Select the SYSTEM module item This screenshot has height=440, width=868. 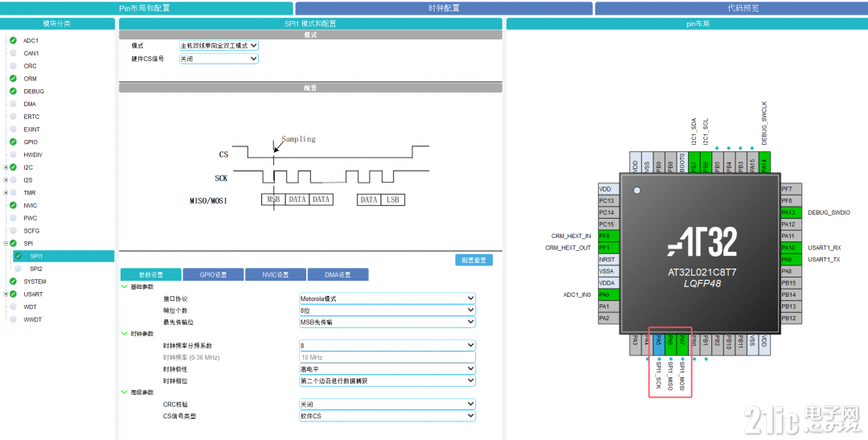pos(35,282)
